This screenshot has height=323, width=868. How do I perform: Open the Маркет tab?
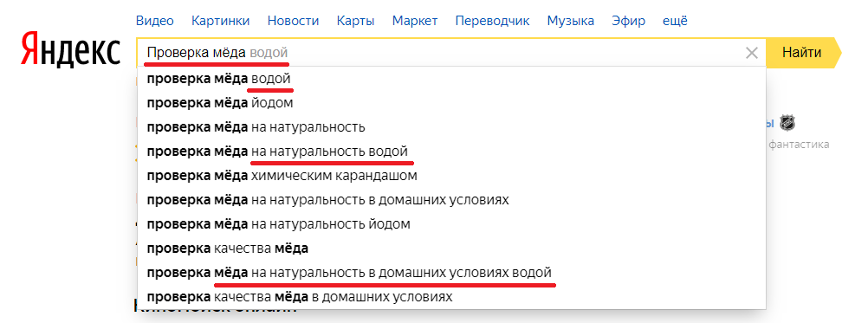coord(415,21)
